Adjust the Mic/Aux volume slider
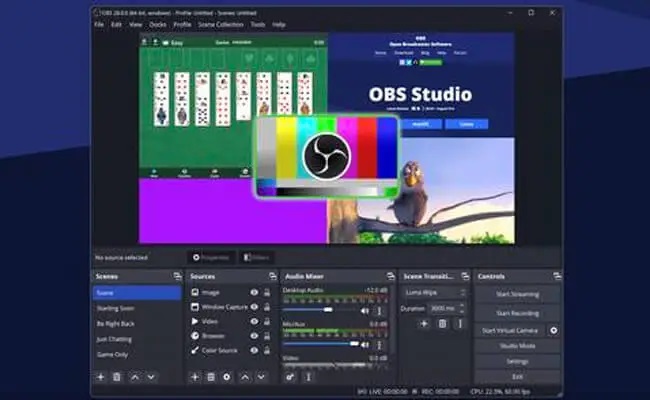The height and width of the screenshot is (400, 650). (x=320, y=343)
